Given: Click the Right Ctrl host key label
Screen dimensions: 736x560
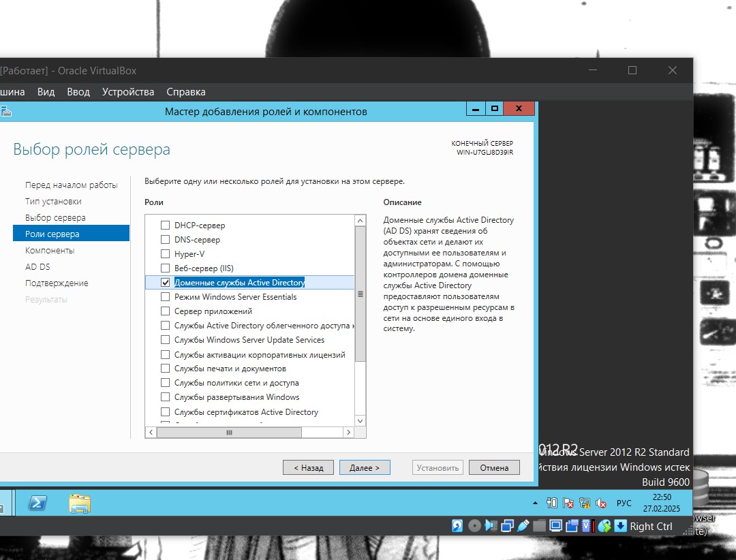Looking at the screenshot, I should pos(651,527).
